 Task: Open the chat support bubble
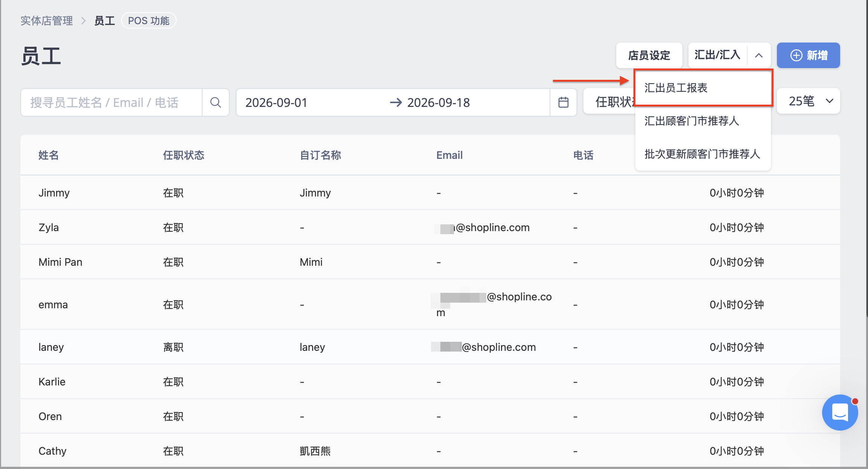pyautogui.click(x=840, y=412)
